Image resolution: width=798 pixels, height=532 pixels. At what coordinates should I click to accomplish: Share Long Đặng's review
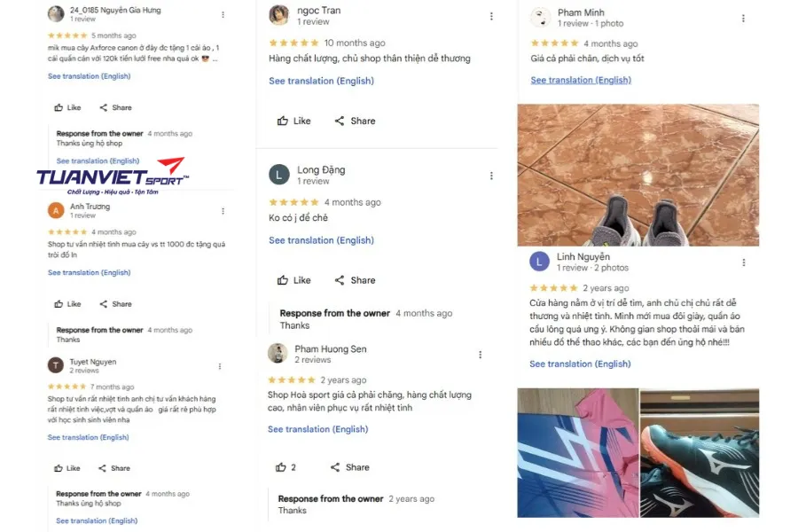(x=355, y=280)
